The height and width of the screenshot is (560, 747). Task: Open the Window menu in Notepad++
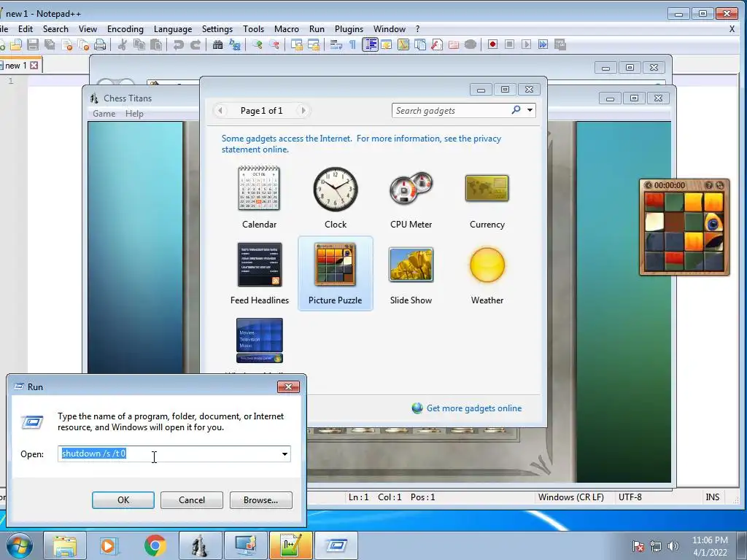click(390, 29)
